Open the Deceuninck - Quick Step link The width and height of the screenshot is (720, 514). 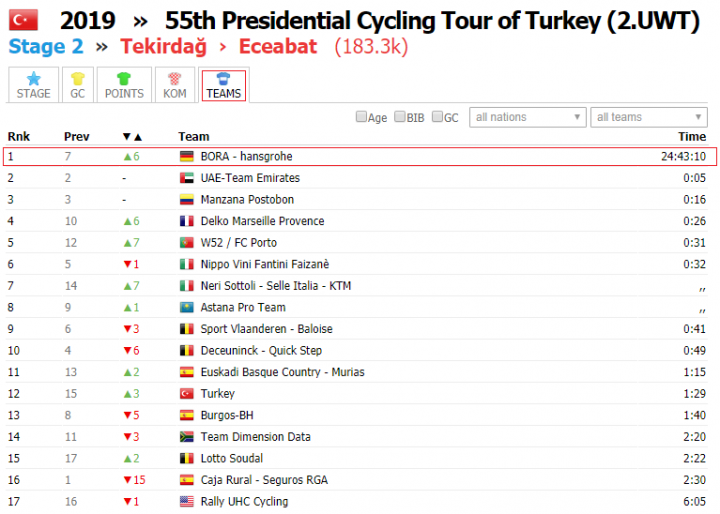(261, 351)
